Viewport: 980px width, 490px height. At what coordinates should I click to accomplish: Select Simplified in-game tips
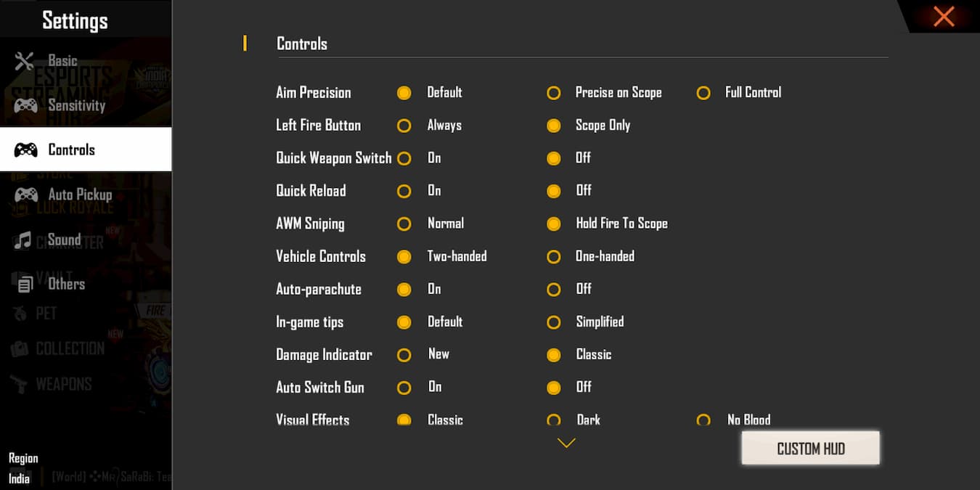pos(554,322)
